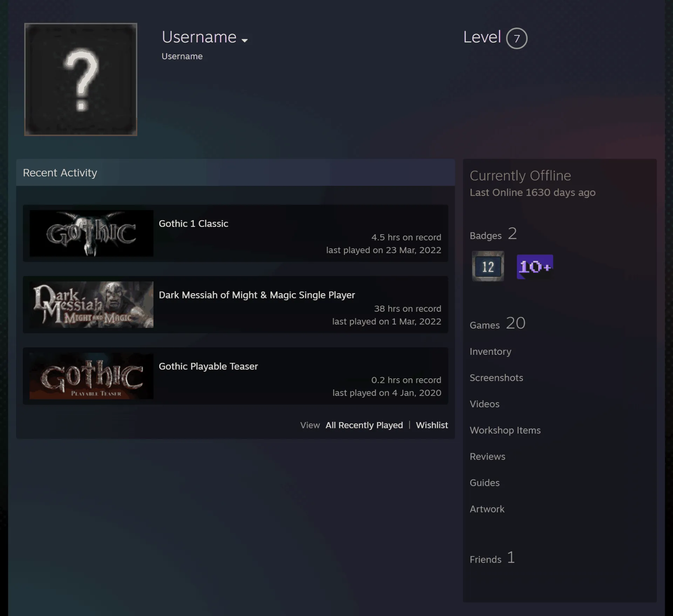Screen dimensions: 673x616
Task: Click '0.2 hrs on record' text
Action: pyautogui.click(x=406, y=380)
